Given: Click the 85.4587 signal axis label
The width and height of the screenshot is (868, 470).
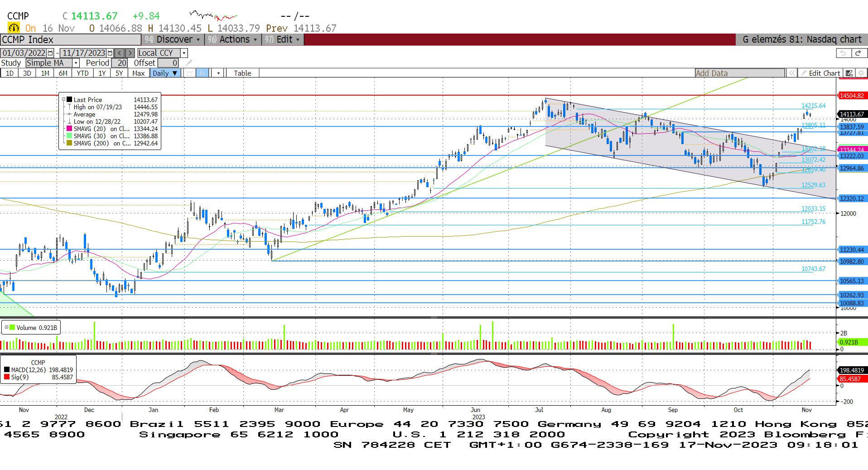Looking at the screenshot, I should [853, 379].
